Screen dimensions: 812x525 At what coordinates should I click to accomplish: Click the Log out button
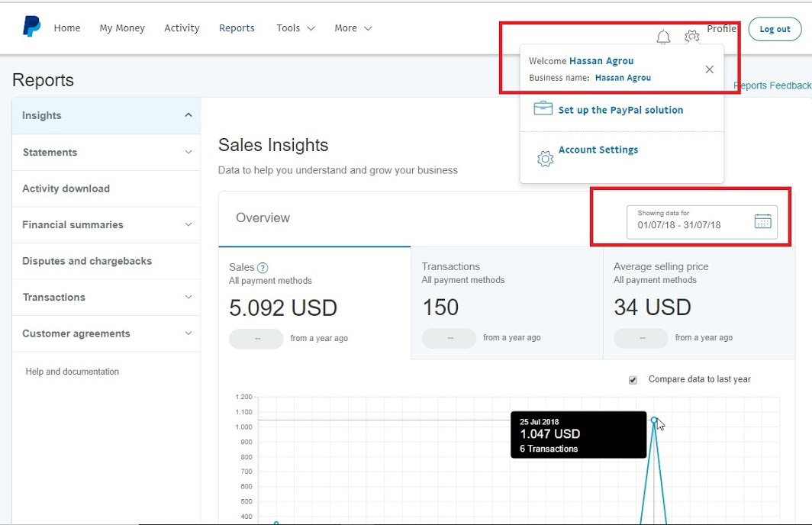coord(775,29)
